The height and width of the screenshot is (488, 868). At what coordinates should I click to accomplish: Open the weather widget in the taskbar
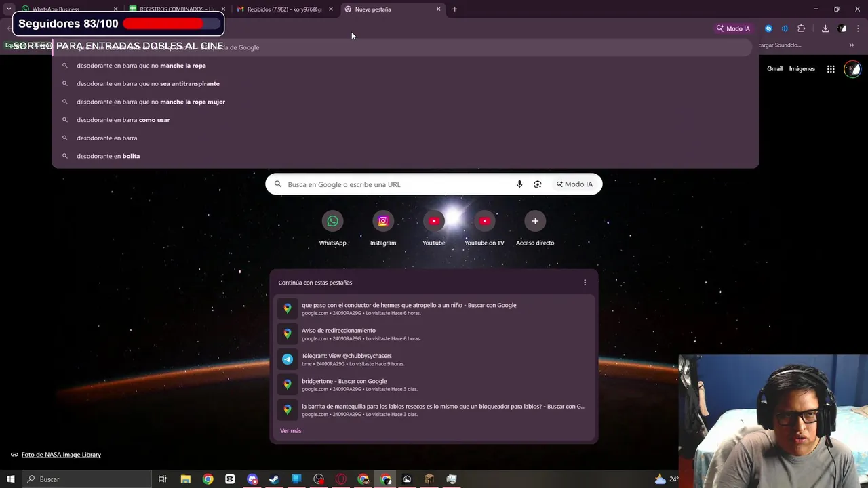666,479
